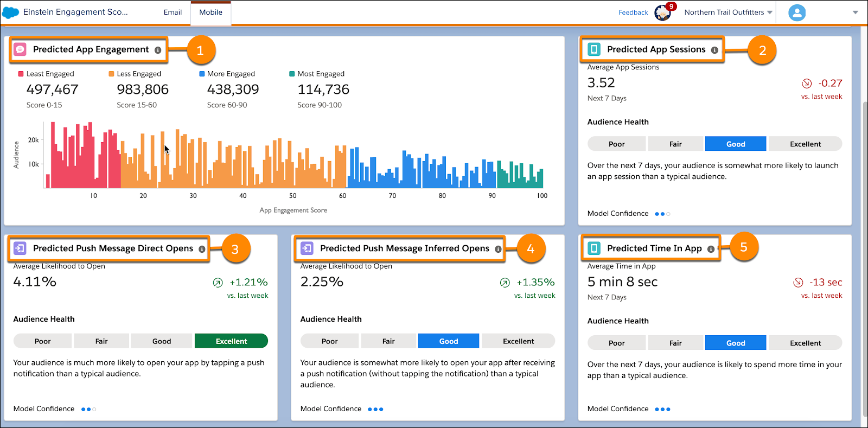Click the More Engaged count 438,309
The image size is (868, 428).
point(233,90)
